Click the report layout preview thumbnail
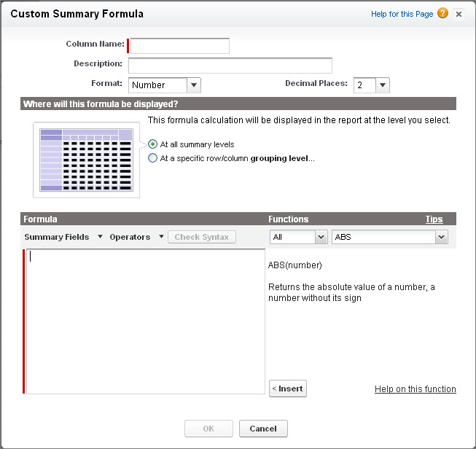476x449 pixels. 86,160
